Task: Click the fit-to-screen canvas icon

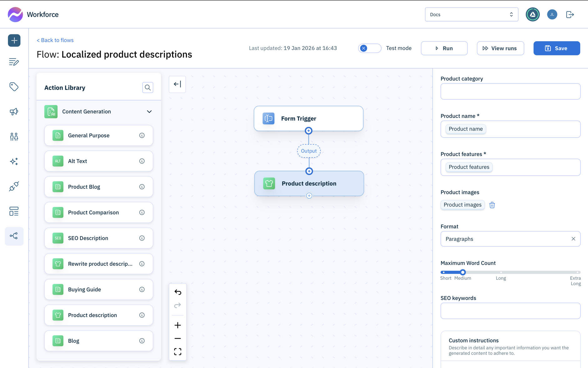Action: [178, 352]
